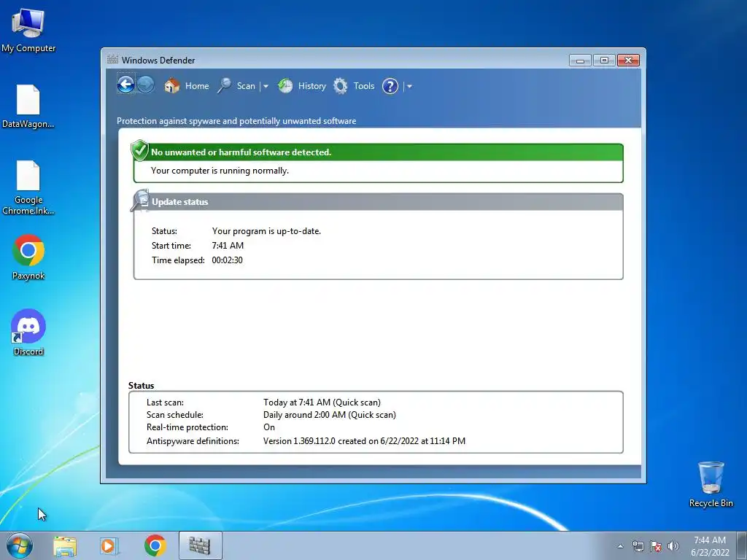Expand the Scan options dropdown arrow
Viewport: 747px width, 560px height.
coord(266,86)
